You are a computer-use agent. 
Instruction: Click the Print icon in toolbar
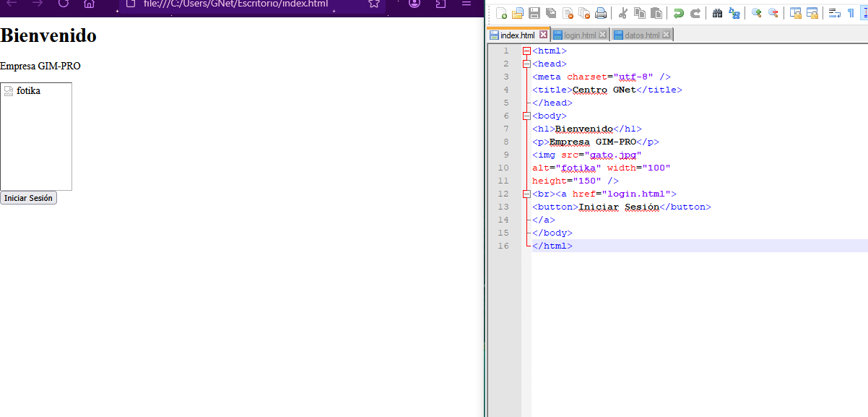[601, 13]
